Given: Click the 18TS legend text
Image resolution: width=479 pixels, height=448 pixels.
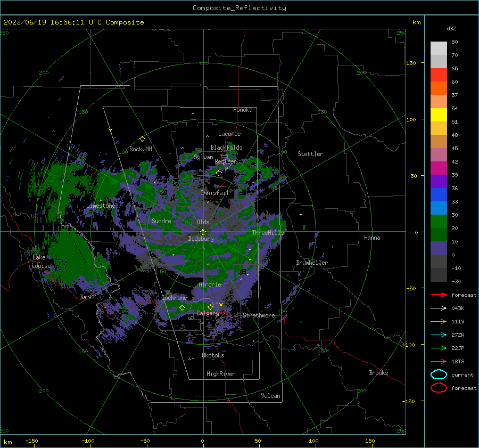Looking at the screenshot, I should (x=458, y=362).
